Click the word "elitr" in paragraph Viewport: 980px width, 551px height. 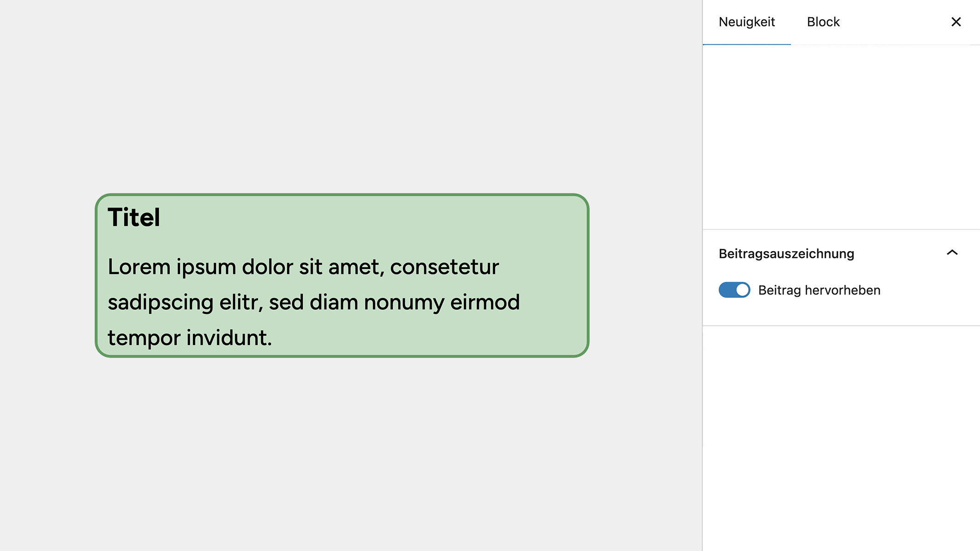(x=240, y=302)
